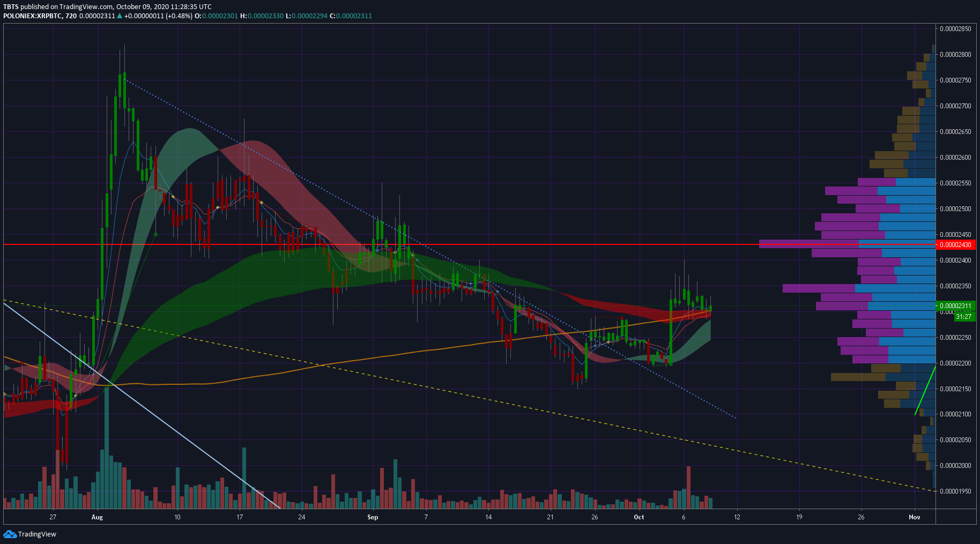
Task: Click the 0.00002250 price axis label
Action: [x=955, y=338]
